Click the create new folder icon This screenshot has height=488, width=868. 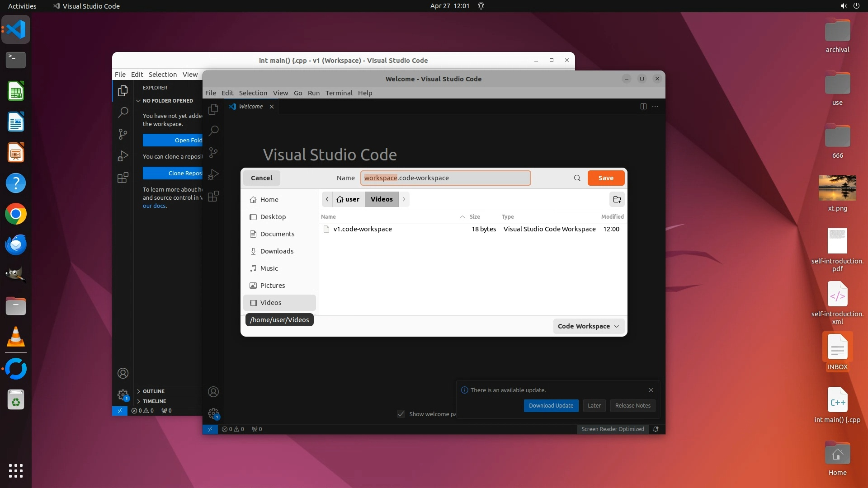617,199
